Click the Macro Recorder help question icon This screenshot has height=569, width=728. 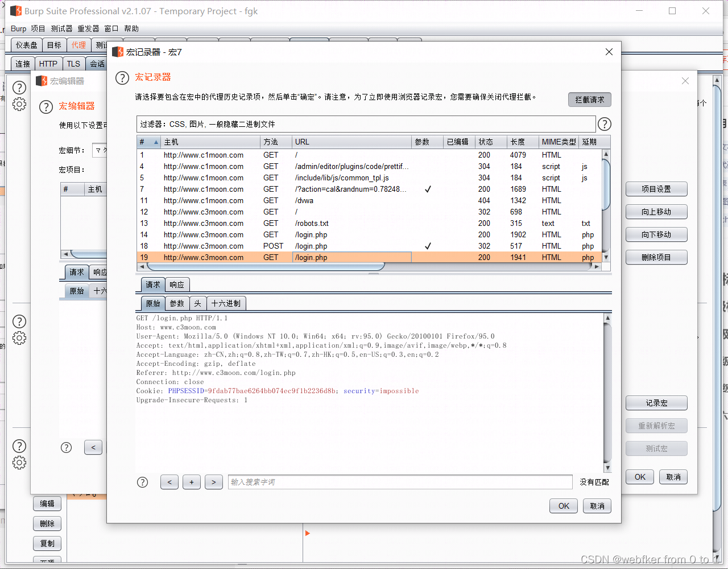click(x=122, y=78)
